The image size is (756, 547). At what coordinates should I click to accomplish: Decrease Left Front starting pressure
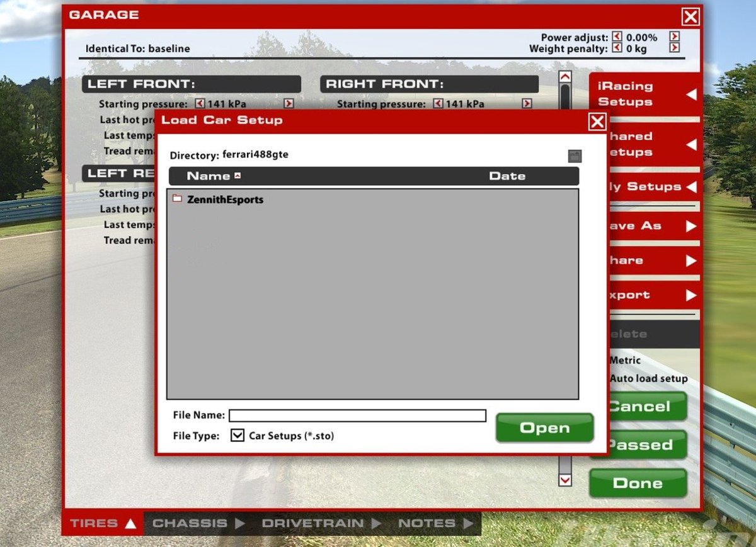200,104
